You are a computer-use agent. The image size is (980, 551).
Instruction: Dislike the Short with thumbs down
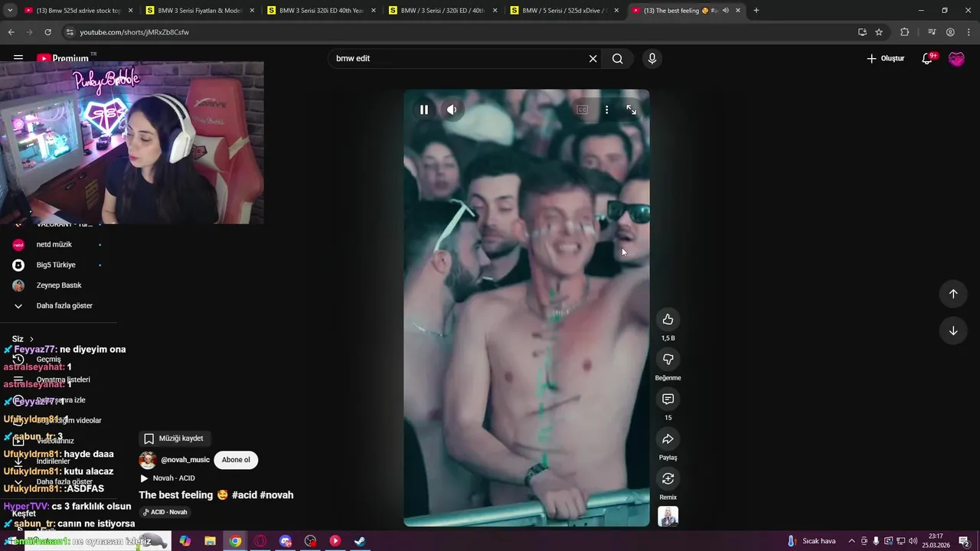tap(668, 359)
